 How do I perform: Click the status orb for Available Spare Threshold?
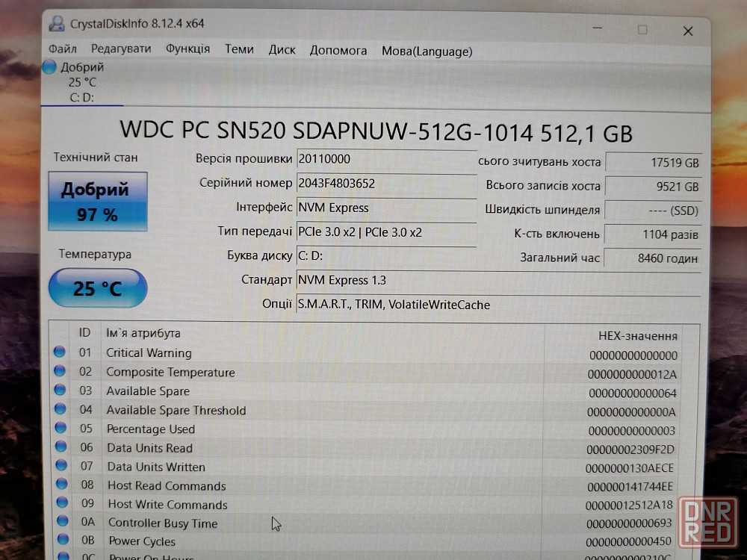[x=61, y=408]
